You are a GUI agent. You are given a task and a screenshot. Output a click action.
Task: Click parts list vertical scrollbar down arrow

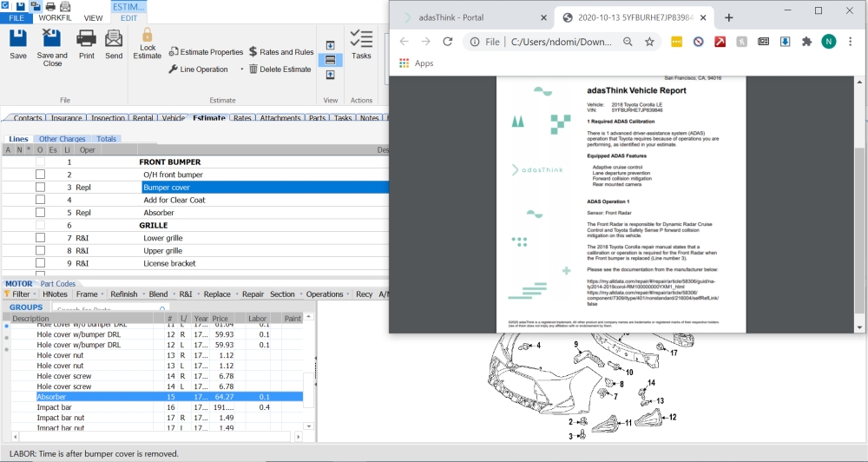pos(309,426)
